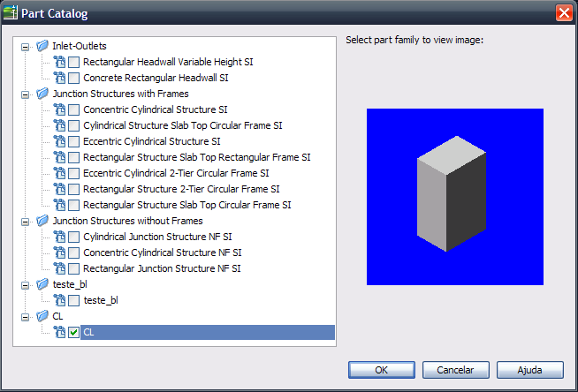Click 'Inlet-Outlets' folder label
578x392 pixels.
[x=80, y=46]
